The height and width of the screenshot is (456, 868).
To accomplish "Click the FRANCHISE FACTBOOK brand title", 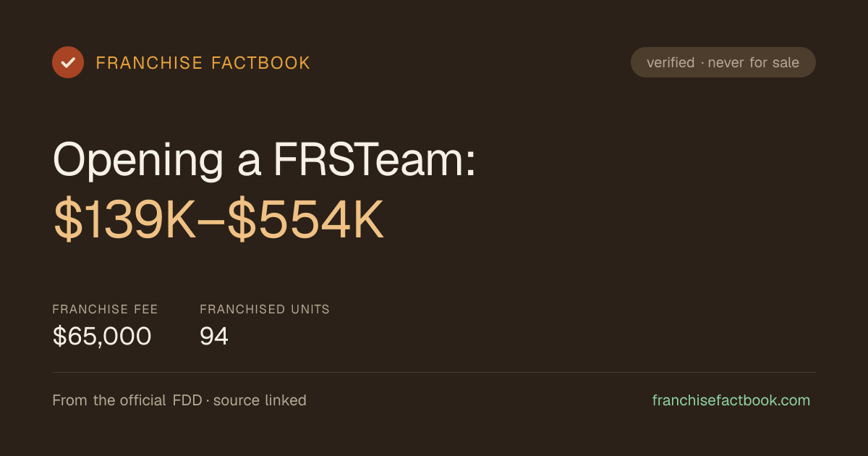I will pyautogui.click(x=203, y=63).
